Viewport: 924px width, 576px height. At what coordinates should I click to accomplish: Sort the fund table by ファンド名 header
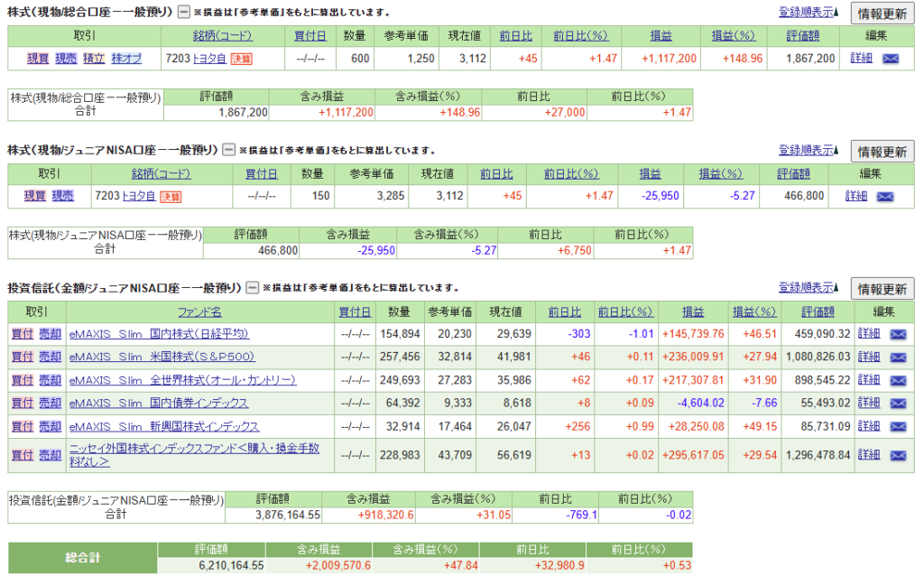[x=199, y=311]
